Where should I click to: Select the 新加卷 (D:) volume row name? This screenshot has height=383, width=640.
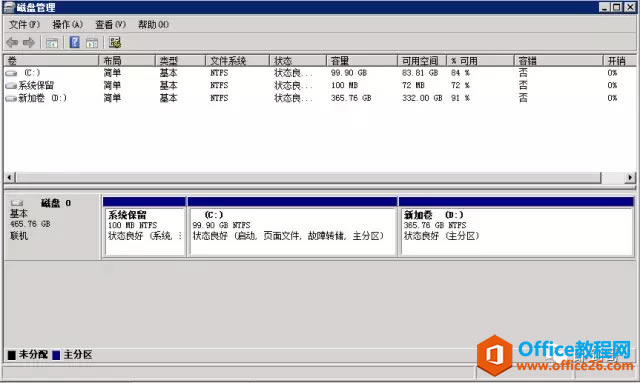click(x=42, y=98)
